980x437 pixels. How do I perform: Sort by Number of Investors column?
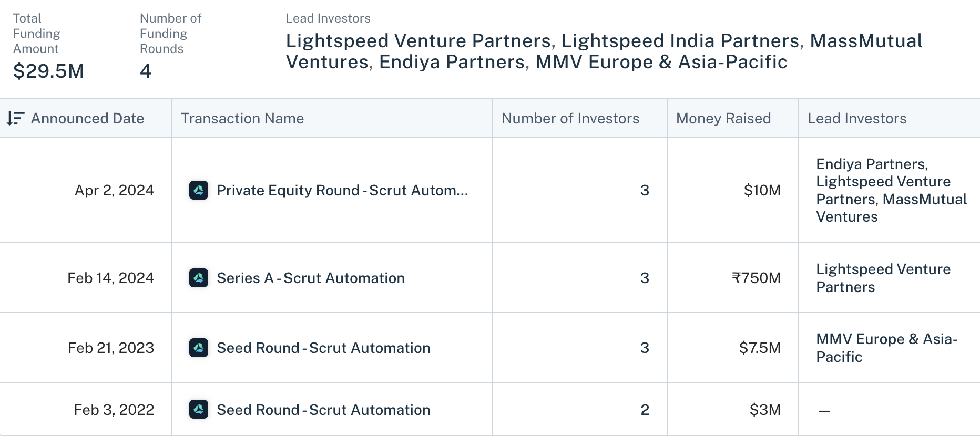(x=570, y=118)
